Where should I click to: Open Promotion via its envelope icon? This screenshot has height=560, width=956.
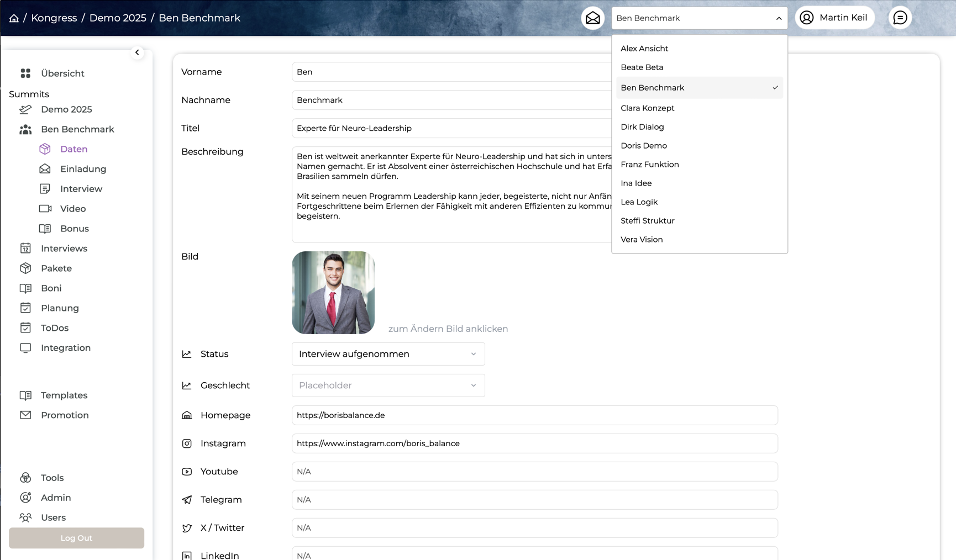(x=25, y=415)
